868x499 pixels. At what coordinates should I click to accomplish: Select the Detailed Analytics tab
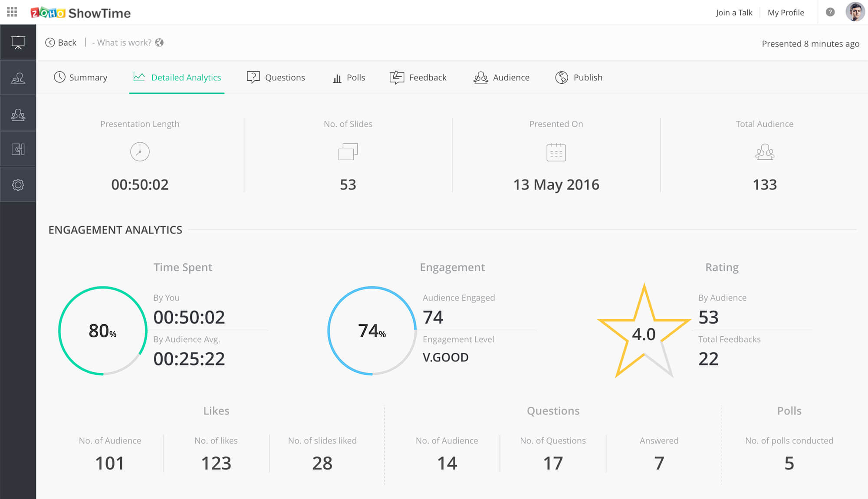click(177, 77)
